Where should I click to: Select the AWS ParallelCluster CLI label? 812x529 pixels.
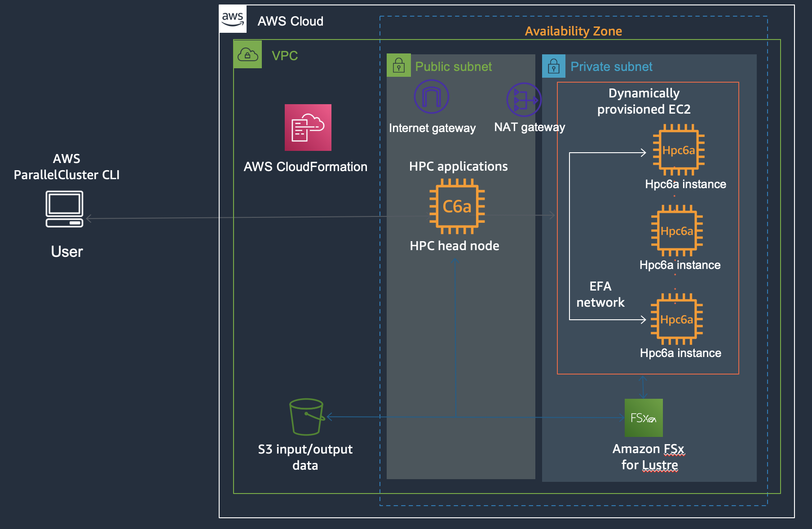tap(66, 167)
